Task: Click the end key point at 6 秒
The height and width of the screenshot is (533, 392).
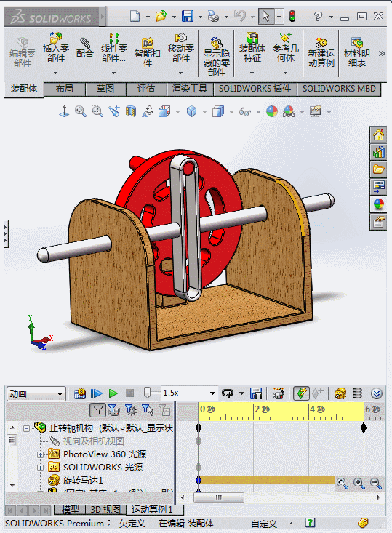Action: click(364, 428)
